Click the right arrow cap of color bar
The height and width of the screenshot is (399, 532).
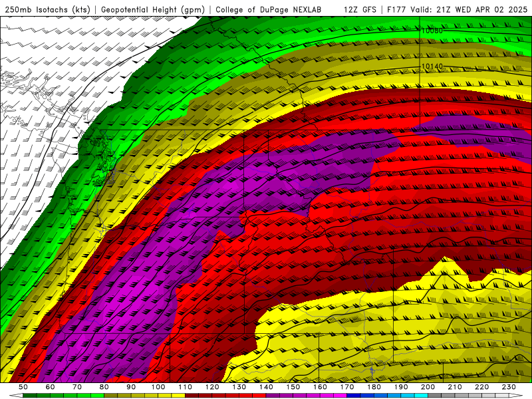coord(516,395)
